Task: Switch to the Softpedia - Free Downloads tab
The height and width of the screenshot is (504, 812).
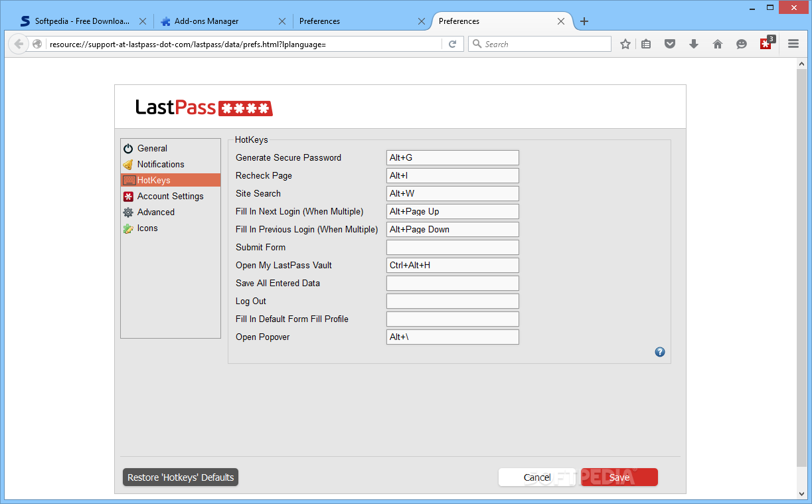Action: [x=83, y=21]
